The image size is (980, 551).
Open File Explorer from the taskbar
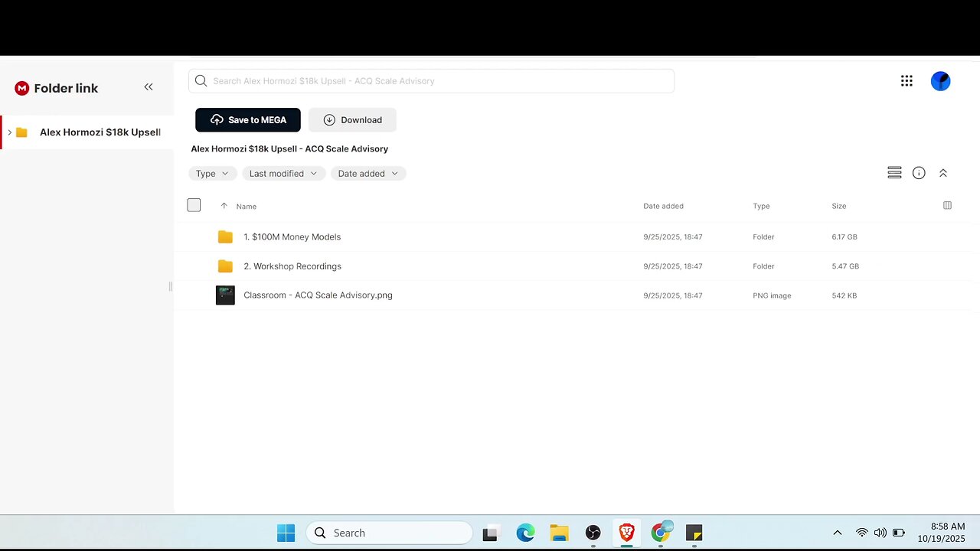pos(559,533)
